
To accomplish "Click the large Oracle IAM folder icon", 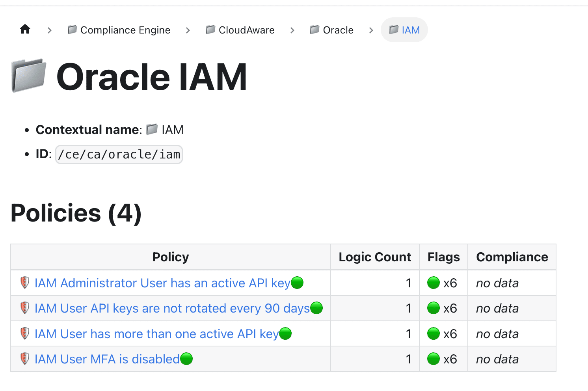I will click(x=29, y=76).
